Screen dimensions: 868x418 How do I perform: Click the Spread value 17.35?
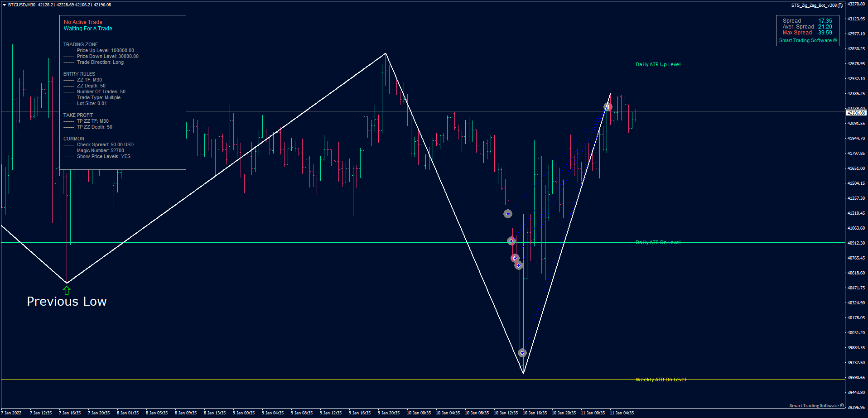[825, 21]
